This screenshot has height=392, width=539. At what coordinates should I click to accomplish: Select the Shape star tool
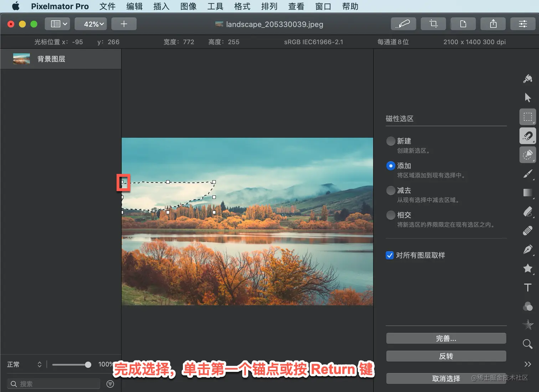click(x=528, y=268)
